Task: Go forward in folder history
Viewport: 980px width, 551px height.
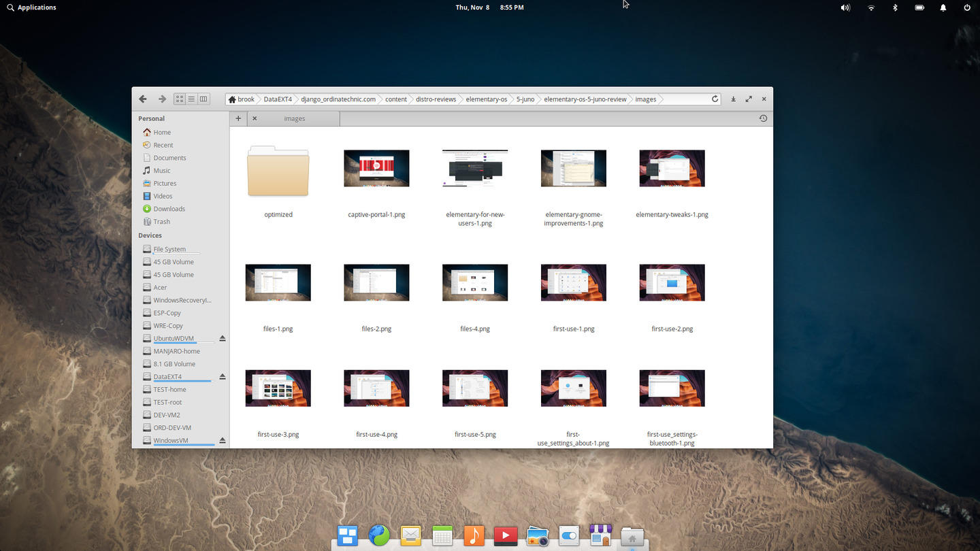Action: [162, 99]
